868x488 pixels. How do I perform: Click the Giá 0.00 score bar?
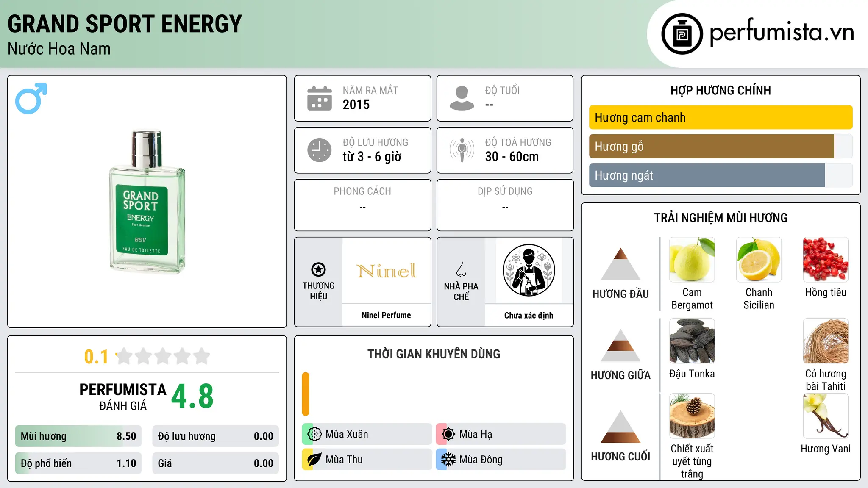pyautogui.click(x=215, y=463)
